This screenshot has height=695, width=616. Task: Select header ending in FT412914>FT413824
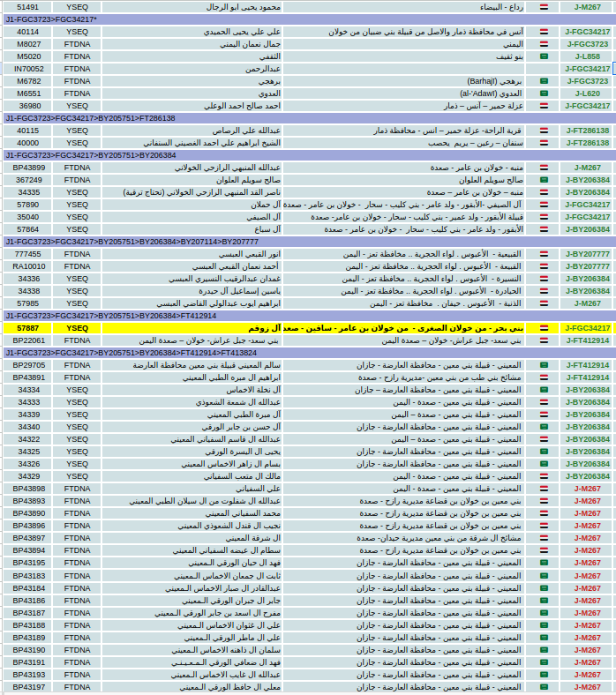tap(309, 353)
